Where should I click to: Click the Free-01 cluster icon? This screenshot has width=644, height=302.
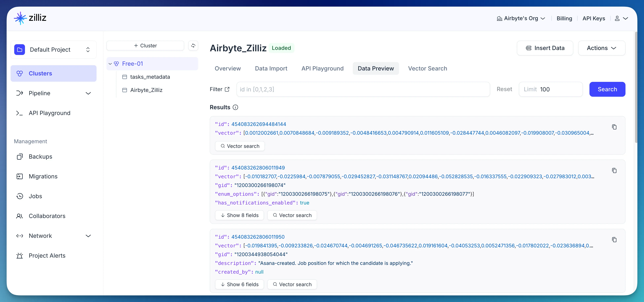click(x=116, y=64)
